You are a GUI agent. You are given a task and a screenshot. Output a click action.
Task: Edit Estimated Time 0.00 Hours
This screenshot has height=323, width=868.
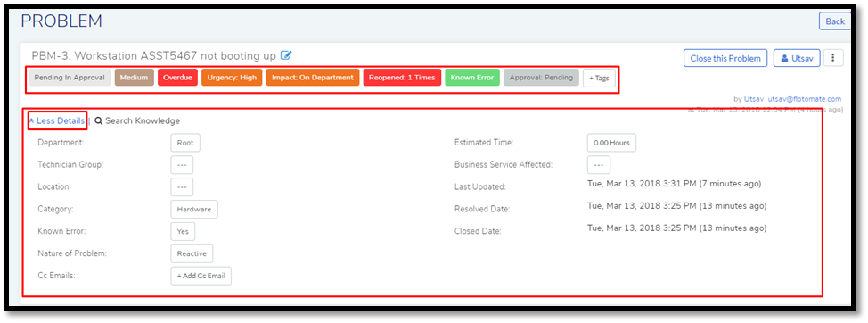[x=611, y=143]
